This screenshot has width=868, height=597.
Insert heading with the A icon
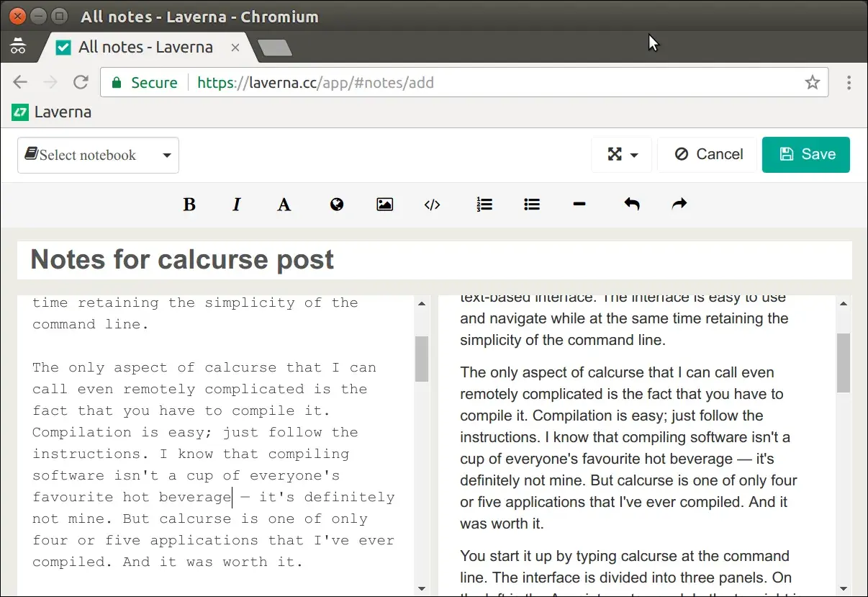coord(284,205)
